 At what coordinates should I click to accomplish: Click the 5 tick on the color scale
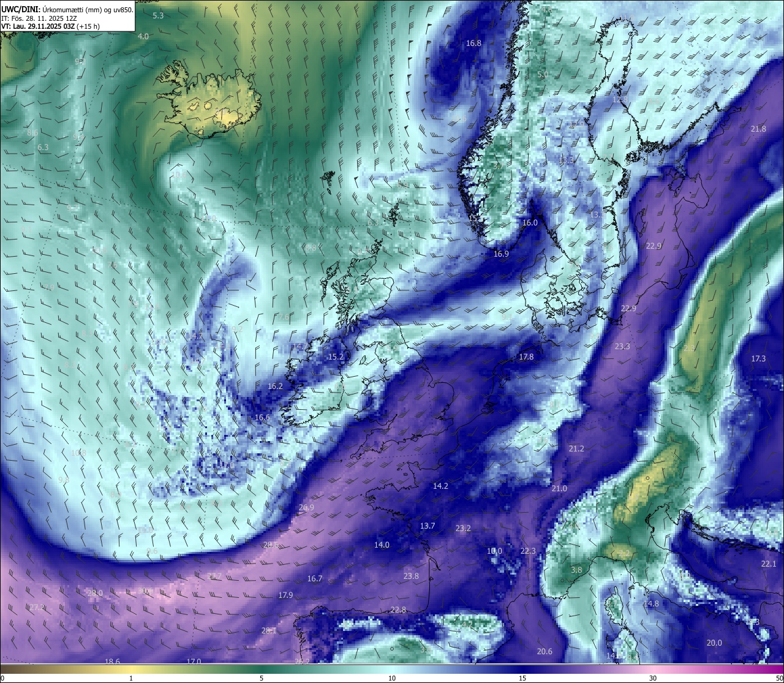[x=262, y=678]
